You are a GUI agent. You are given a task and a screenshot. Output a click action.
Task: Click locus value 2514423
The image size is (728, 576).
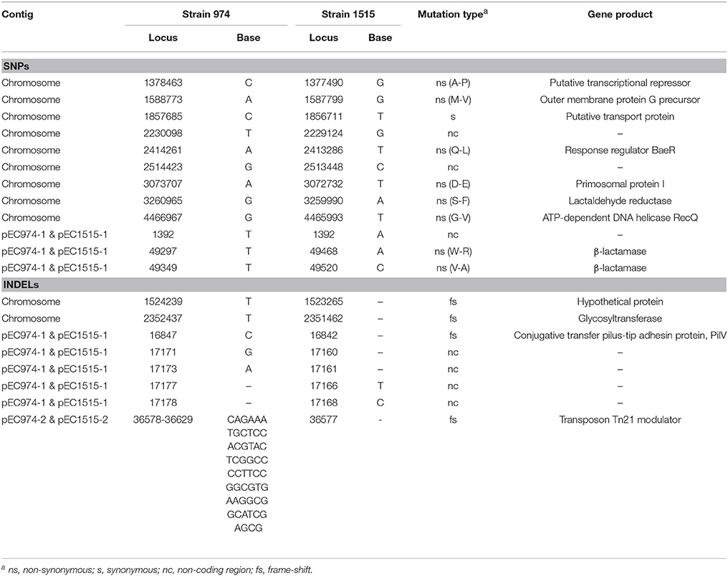coord(163,167)
